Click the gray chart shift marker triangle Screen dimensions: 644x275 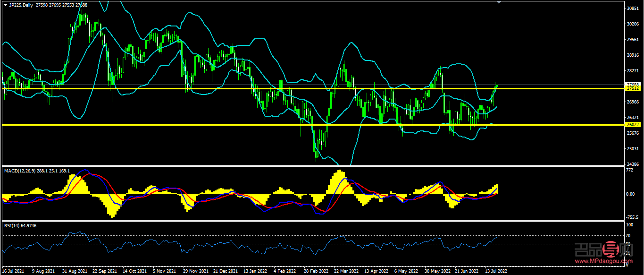pos(500,3)
